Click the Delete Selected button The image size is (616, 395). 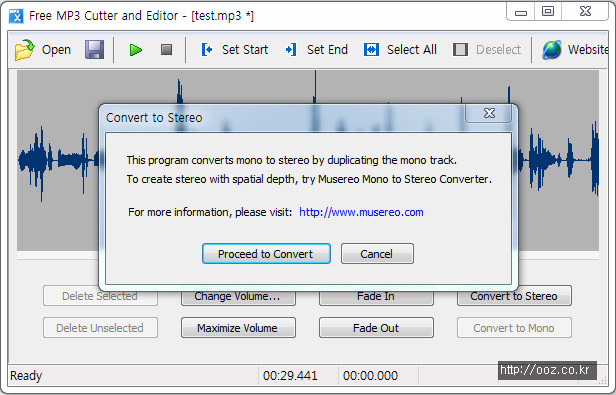pos(100,297)
